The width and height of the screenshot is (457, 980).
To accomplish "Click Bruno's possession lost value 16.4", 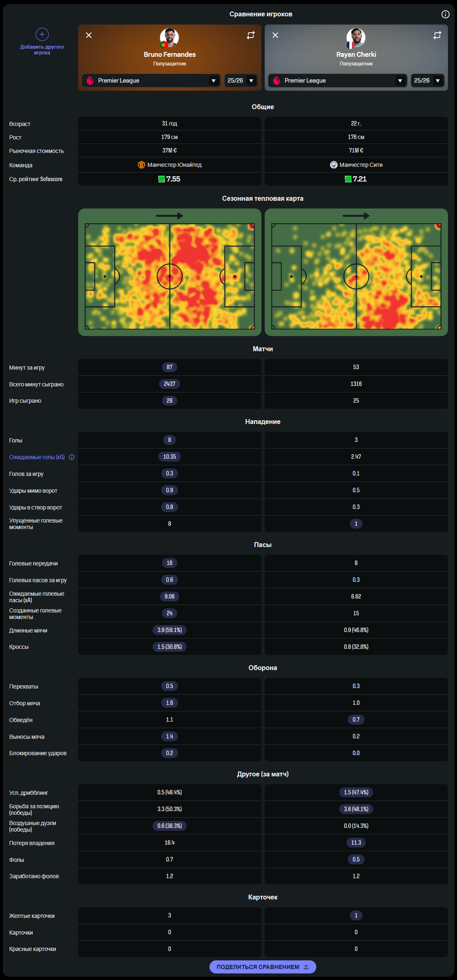I will (x=169, y=843).
